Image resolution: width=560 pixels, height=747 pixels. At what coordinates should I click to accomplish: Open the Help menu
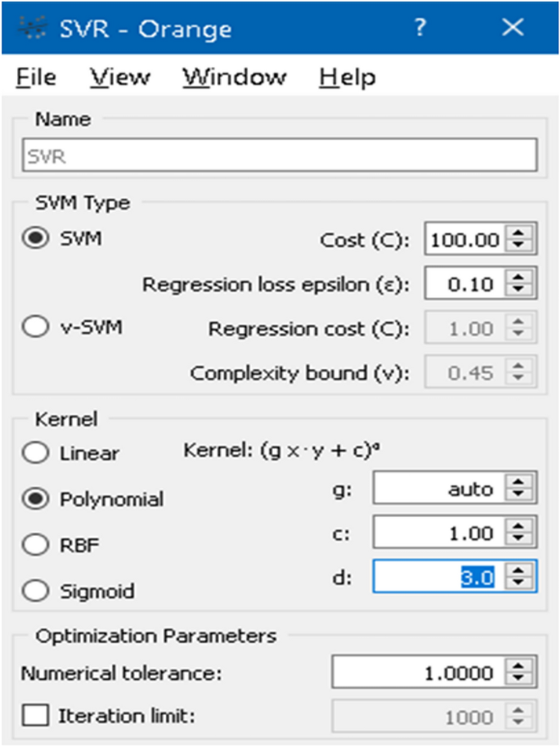[x=347, y=78]
